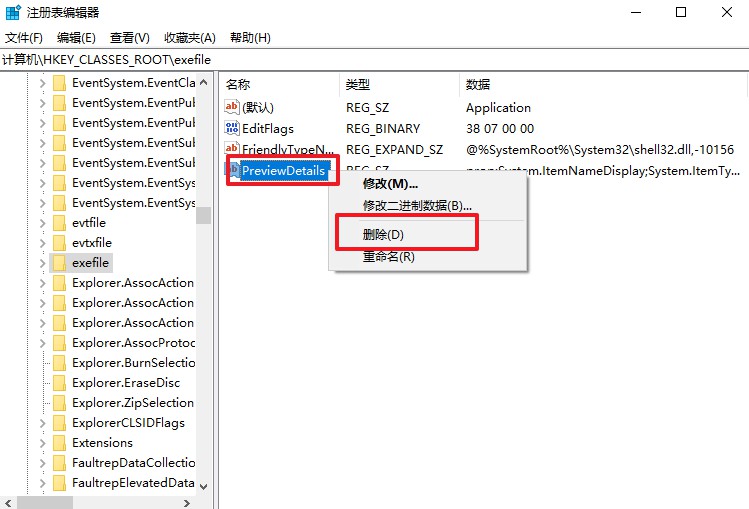This screenshot has width=749, height=509.
Task: Click the FriendlyTypeName value icon
Action: pyautogui.click(x=232, y=149)
